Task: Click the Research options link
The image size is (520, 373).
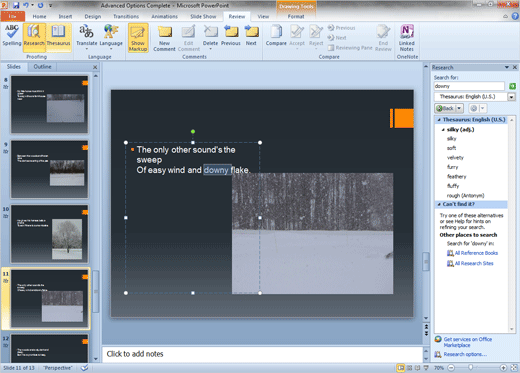Action: click(465, 354)
